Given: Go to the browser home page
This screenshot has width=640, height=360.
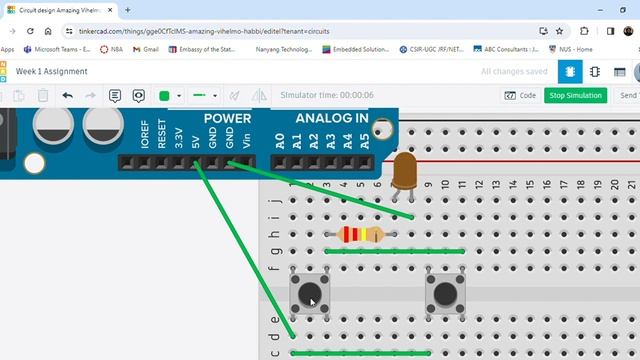Looking at the screenshot, I should click(x=48, y=31).
